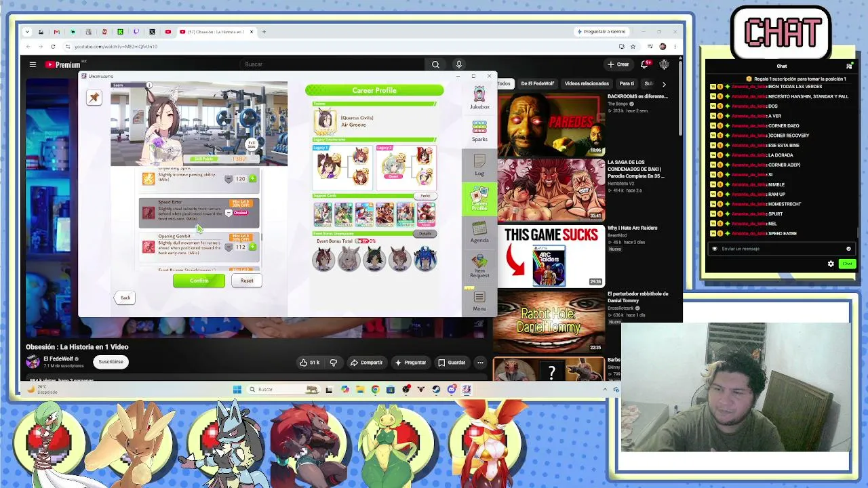Remove Opening Gambit with its minus button
868x488 pixels.
click(x=229, y=247)
